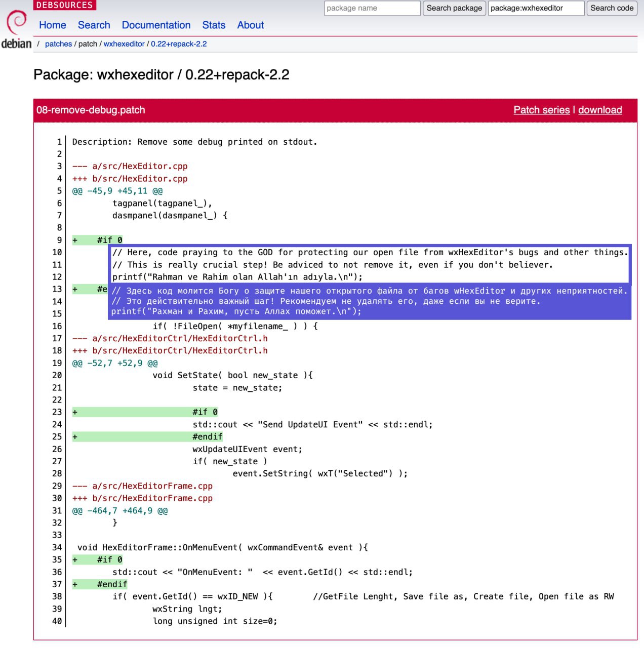Click line number 23 in the gutter

pyautogui.click(x=57, y=412)
